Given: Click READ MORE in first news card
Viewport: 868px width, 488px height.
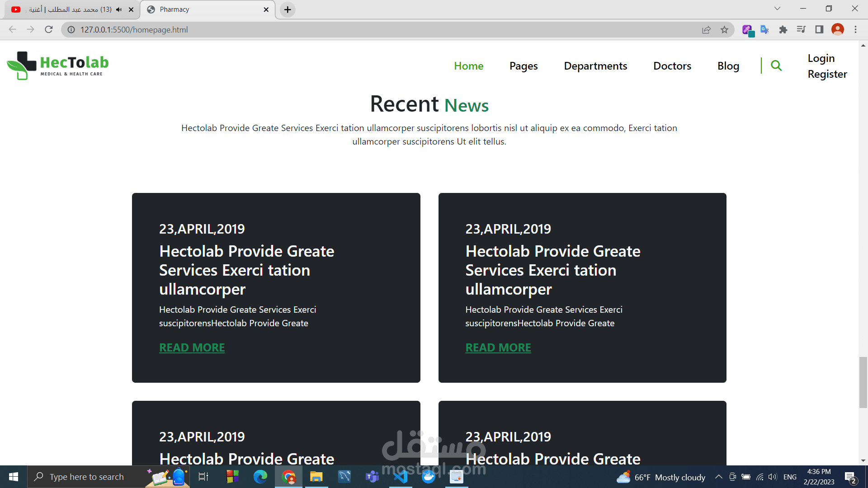Looking at the screenshot, I should tap(192, 347).
